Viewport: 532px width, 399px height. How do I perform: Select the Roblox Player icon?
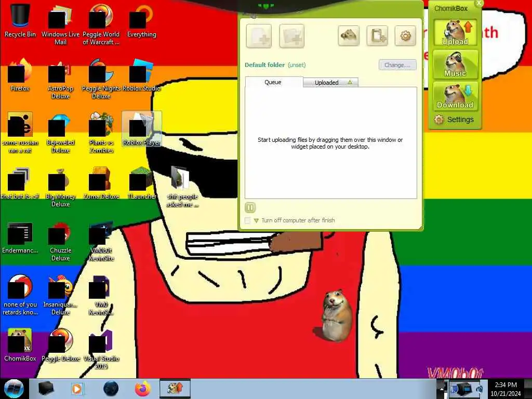point(142,129)
